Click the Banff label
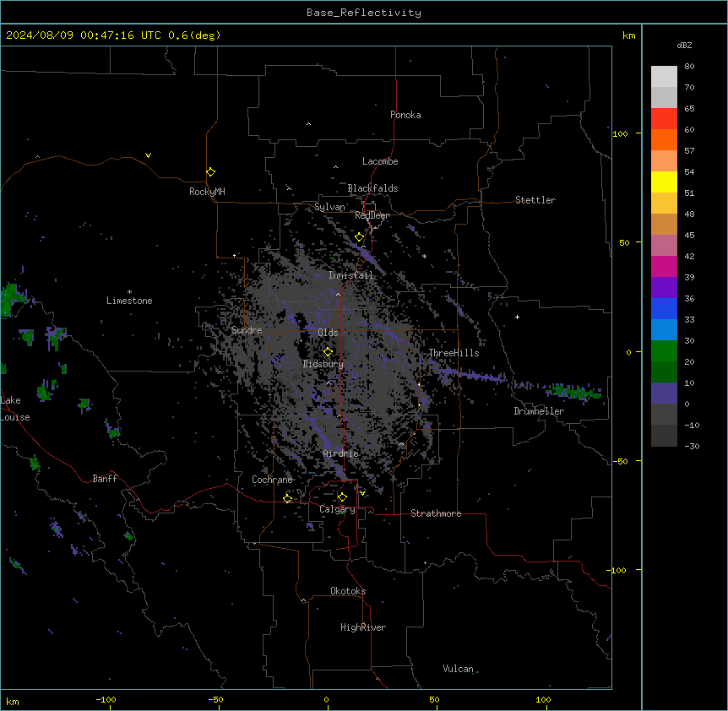728x711 pixels. [105, 479]
